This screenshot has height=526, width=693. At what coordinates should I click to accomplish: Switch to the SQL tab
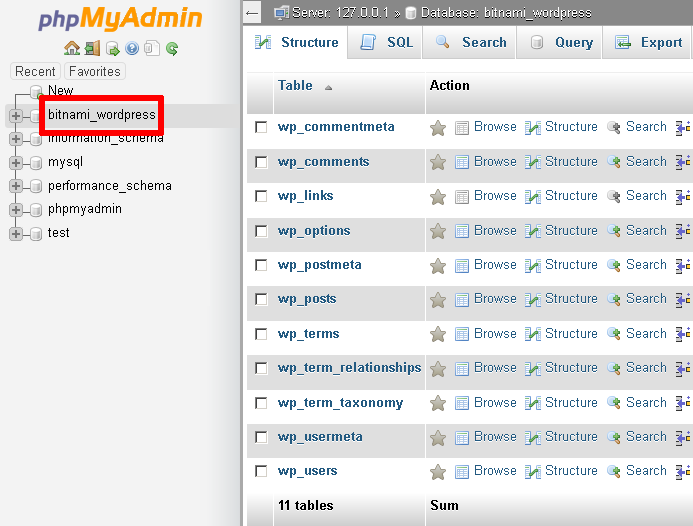(x=385, y=42)
